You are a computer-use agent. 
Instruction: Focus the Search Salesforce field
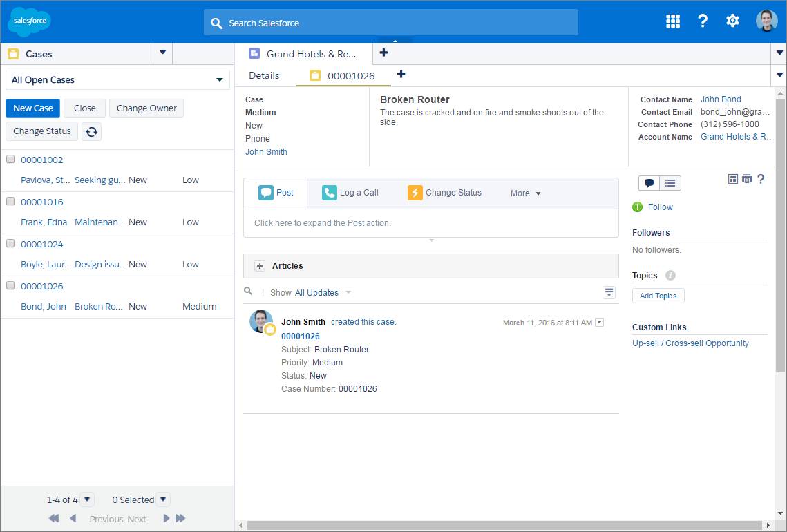tap(390, 23)
